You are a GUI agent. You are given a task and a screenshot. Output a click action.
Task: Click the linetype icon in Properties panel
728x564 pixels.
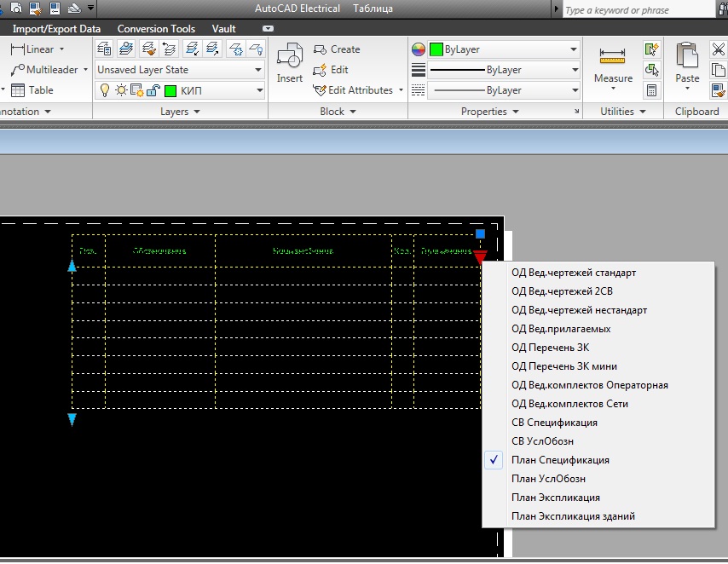click(x=419, y=90)
